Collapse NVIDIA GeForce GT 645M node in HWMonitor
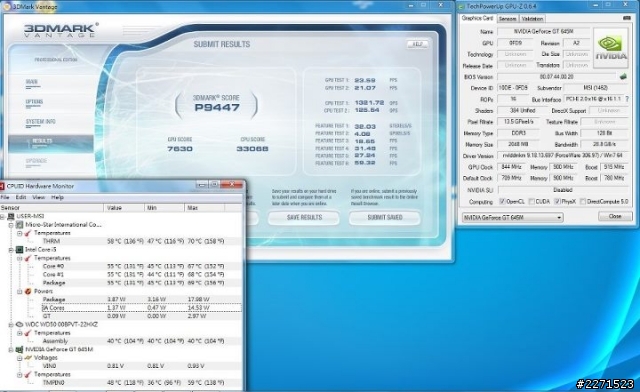 point(11,350)
